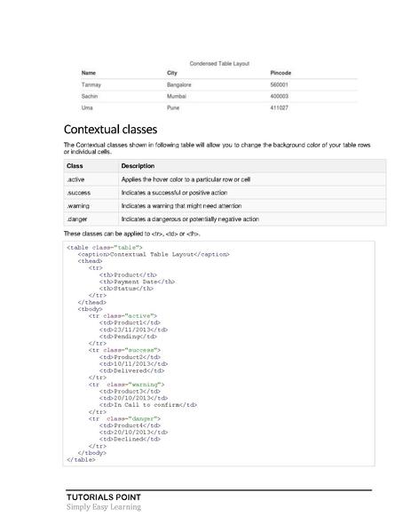Screen dimensions: 411x532
Task: Click the '<td>Declined</td>' code line
Action: (130, 439)
